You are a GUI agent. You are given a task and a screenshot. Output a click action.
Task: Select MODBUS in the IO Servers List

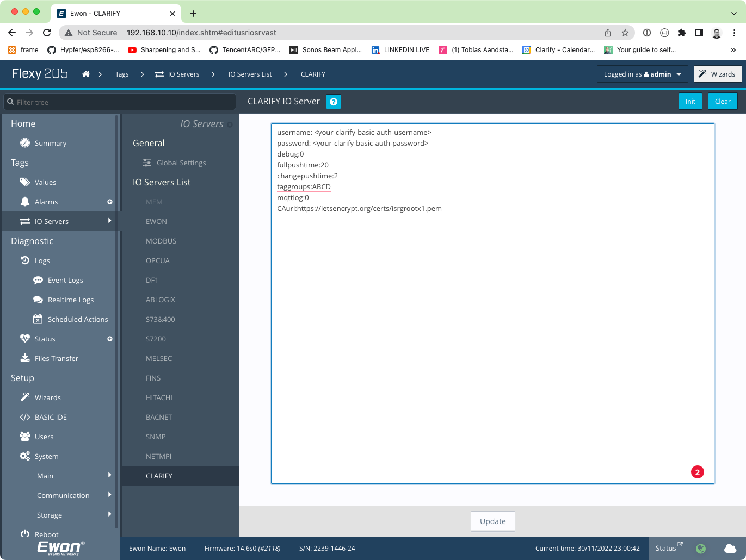coord(161,241)
